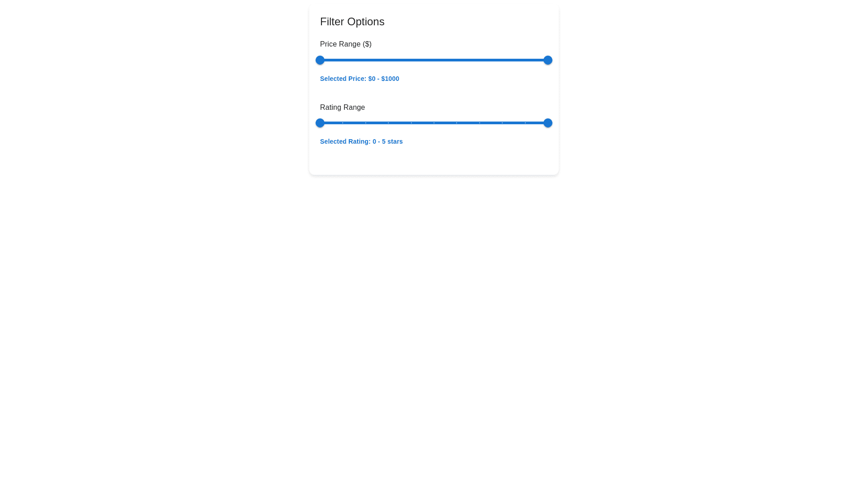Image resolution: width=868 pixels, height=488 pixels.
Task: Click the 2 star tick mark on Rating slider
Action: point(411,123)
